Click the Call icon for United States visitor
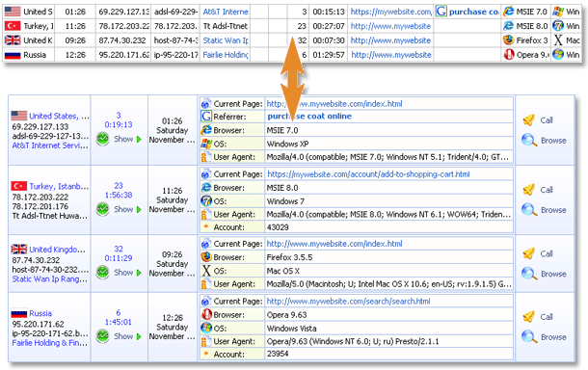The width and height of the screenshot is (588, 370). tap(529, 119)
